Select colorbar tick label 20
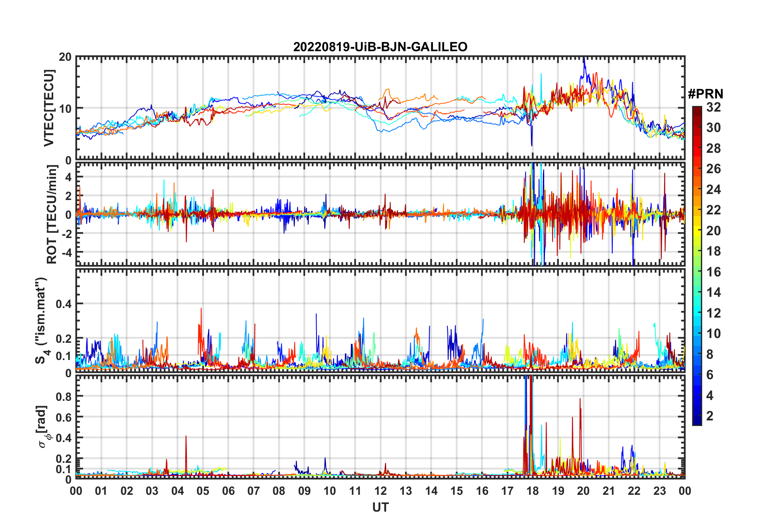This screenshot has height=532, width=761. pos(713,231)
